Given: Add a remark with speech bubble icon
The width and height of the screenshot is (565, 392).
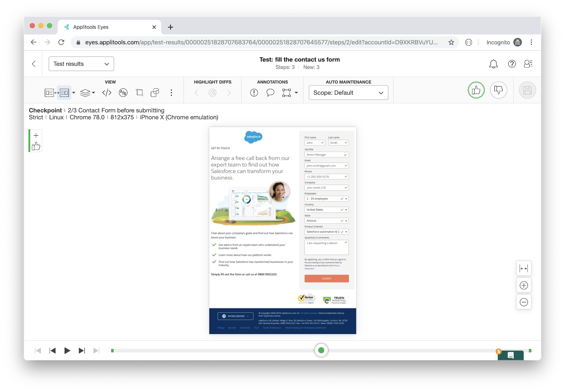Looking at the screenshot, I should [270, 93].
